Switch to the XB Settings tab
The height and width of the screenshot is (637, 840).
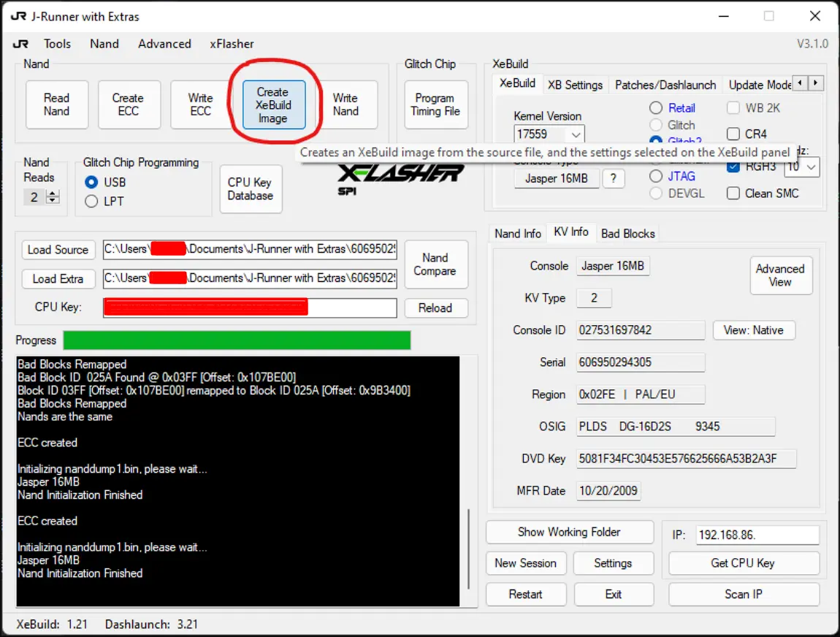click(576, 85)
